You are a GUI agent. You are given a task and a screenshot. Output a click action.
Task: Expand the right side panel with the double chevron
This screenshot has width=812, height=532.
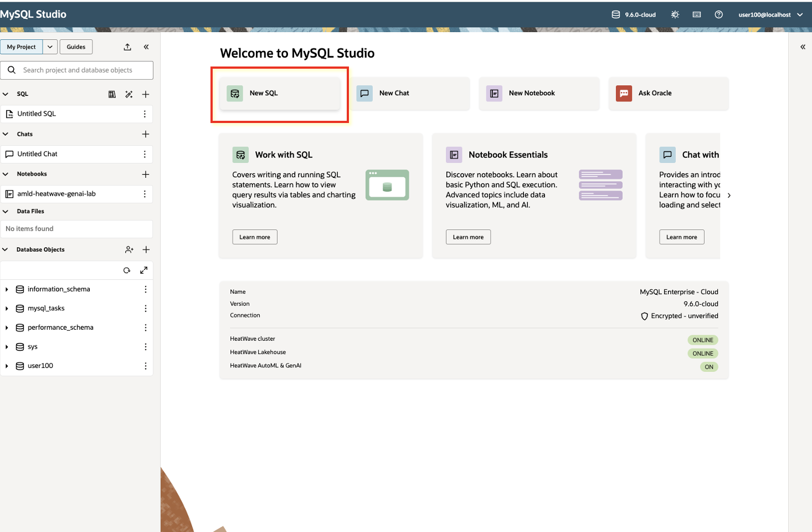tap(803, 47)
